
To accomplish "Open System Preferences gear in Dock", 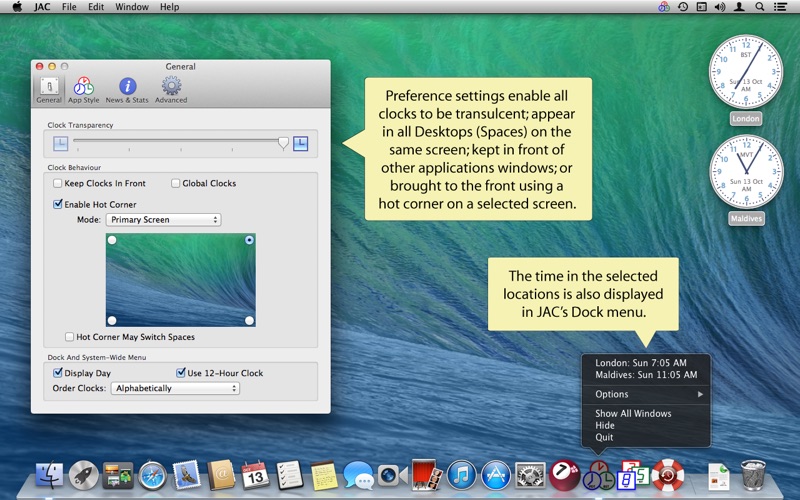I will coord(530,476).
